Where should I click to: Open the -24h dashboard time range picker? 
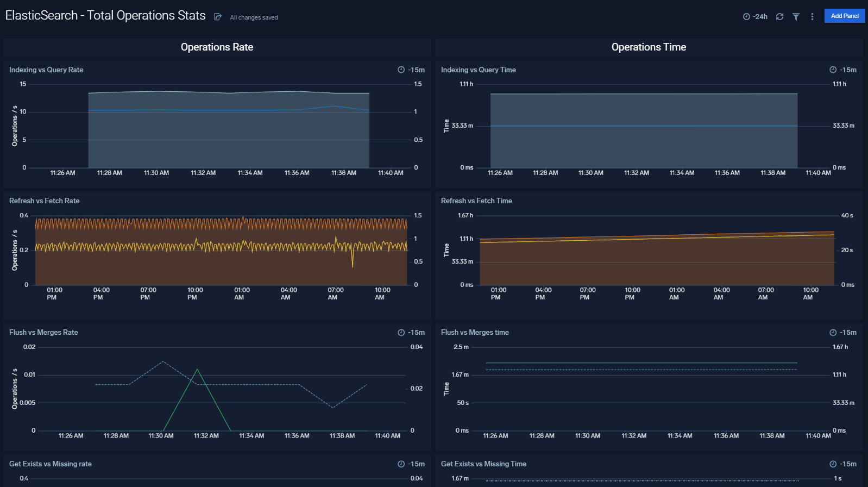point(755,17)
